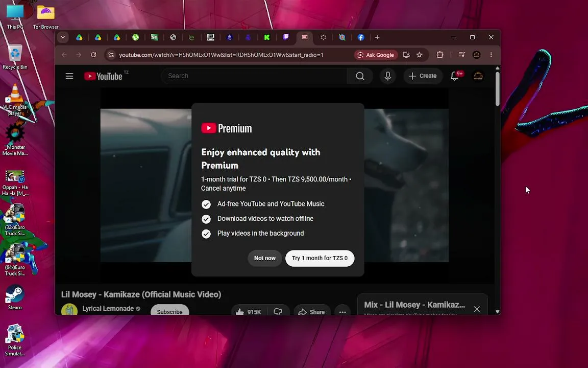Click the Download videos checkmark icon
588x368 pixels.
coord(206,219)
